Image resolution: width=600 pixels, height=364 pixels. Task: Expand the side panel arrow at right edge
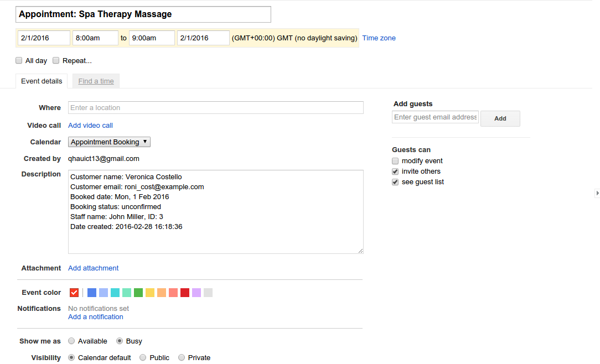(597, 193)
